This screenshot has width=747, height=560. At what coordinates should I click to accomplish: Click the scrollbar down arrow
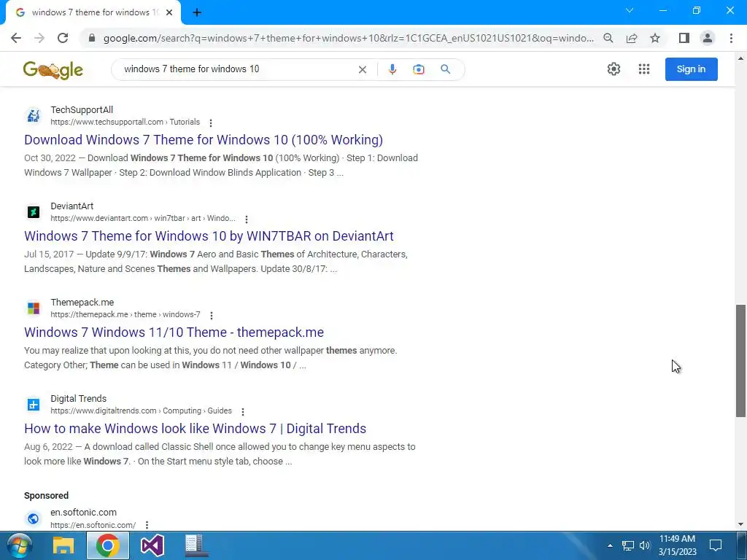(741, 524)
